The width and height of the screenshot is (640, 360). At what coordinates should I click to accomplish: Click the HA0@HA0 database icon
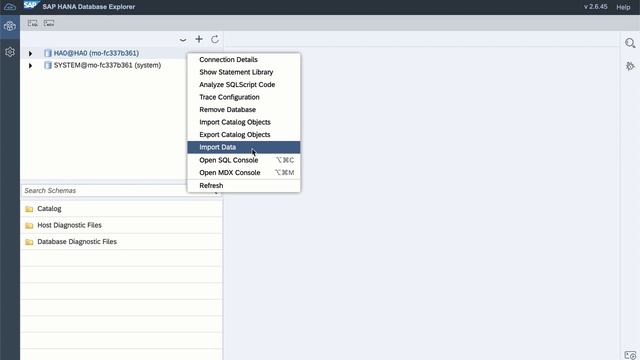pos(48,53)
